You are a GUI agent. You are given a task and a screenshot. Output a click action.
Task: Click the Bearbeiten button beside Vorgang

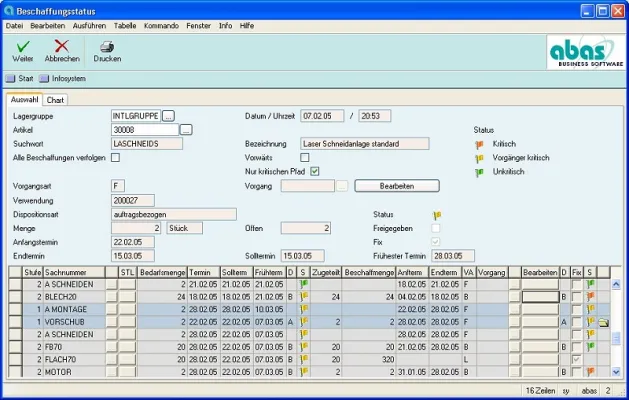pyautogui.click(x=397, y=186)
